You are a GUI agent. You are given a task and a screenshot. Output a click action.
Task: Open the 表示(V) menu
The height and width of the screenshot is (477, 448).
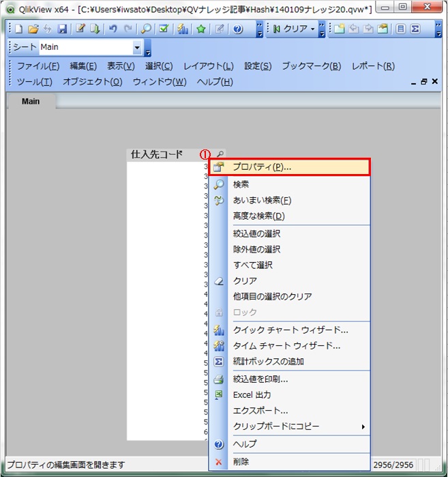(x=121, y=66)
